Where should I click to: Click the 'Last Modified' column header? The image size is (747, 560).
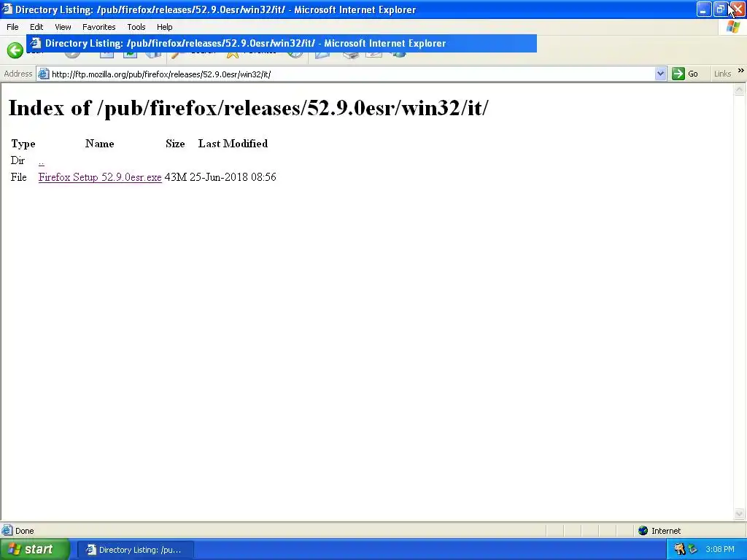(x=233, y=144)
